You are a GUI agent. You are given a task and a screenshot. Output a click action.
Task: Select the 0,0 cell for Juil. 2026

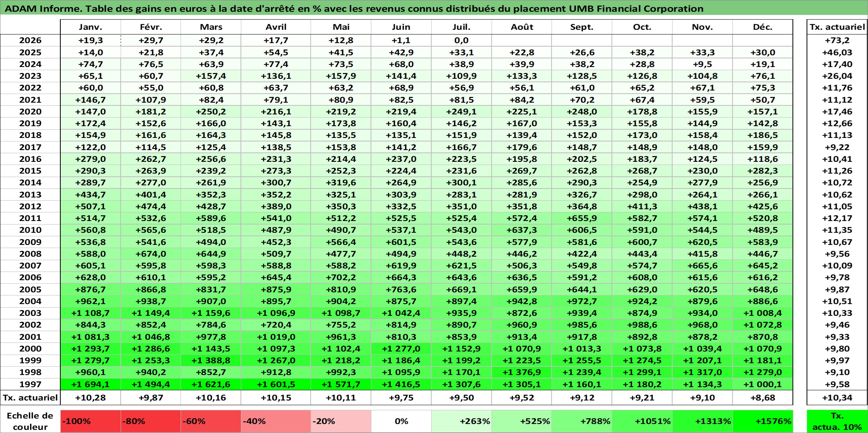(x=461, y=40)
